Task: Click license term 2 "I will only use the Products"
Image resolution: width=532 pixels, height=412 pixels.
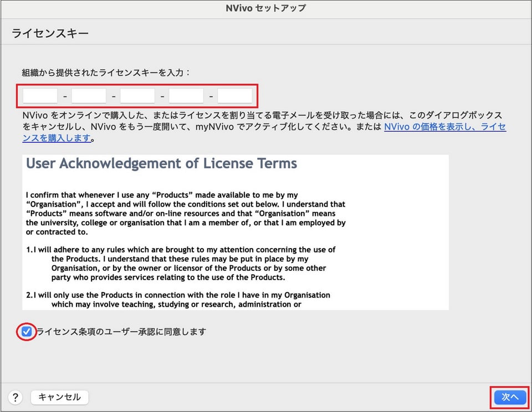Action: [178, 300]
